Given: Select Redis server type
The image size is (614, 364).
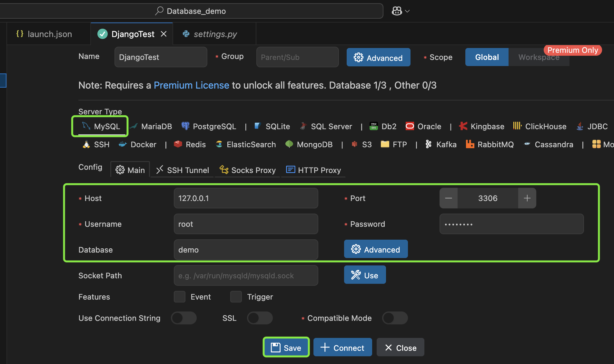Looking at the screenshot, I should coord(190,144).
